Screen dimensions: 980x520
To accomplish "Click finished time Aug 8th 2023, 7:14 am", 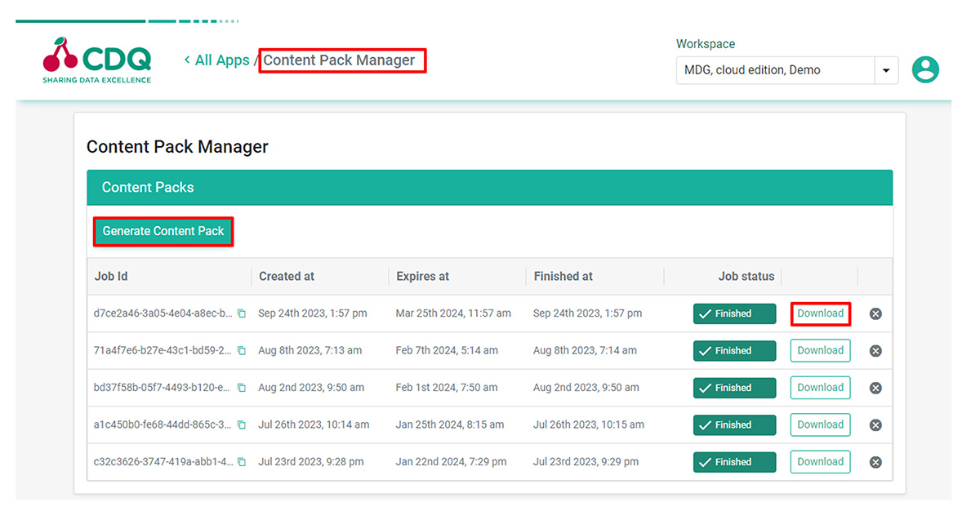I will pos(585,351).
